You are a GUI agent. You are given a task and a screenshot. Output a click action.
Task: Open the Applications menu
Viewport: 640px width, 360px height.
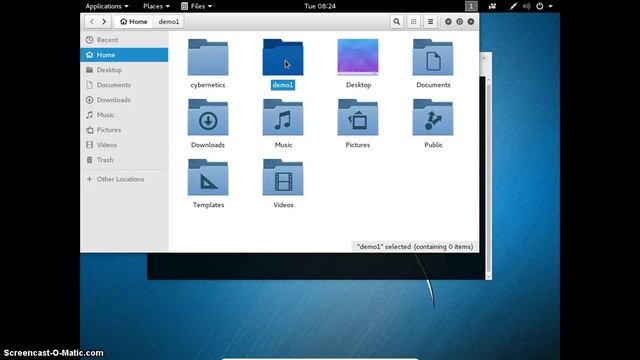(x=107, y=6)
